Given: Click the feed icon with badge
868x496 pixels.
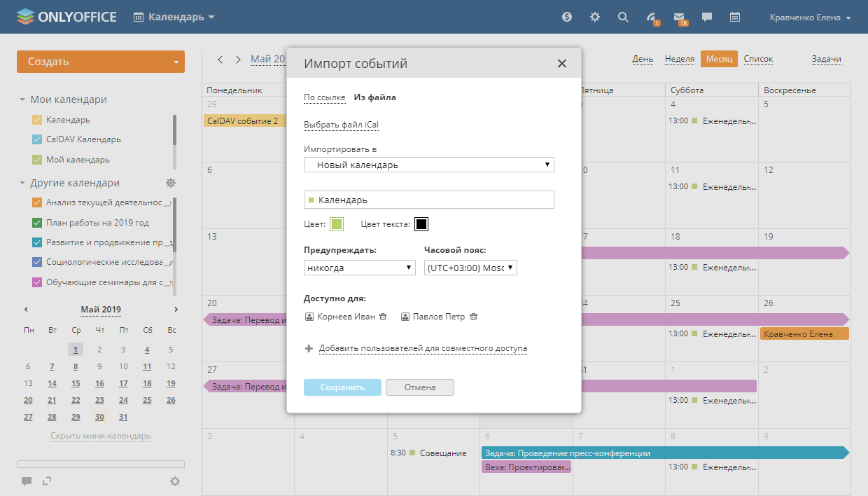Looking at the screenshot, I should [x=652, y=17].
